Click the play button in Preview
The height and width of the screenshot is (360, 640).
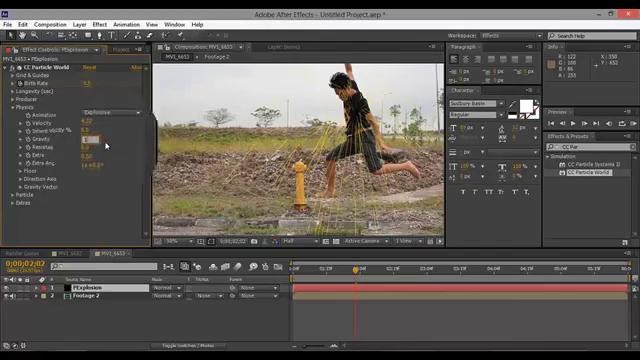coord(573,123)
